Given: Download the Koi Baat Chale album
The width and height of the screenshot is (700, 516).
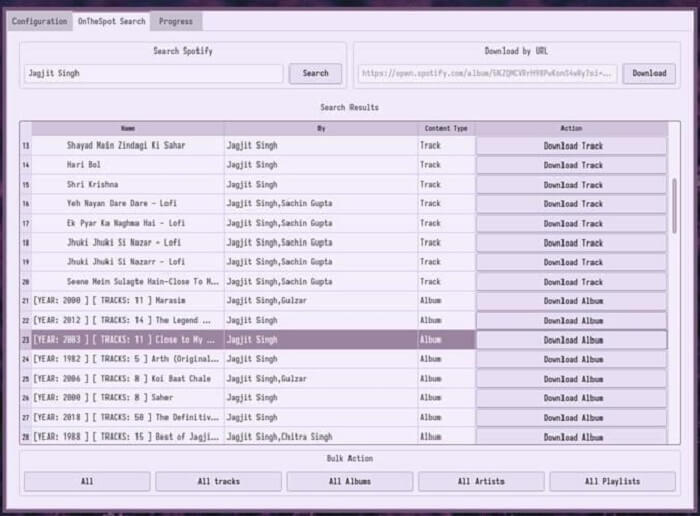Looking at the screenshot, I should tap(572, 379).
